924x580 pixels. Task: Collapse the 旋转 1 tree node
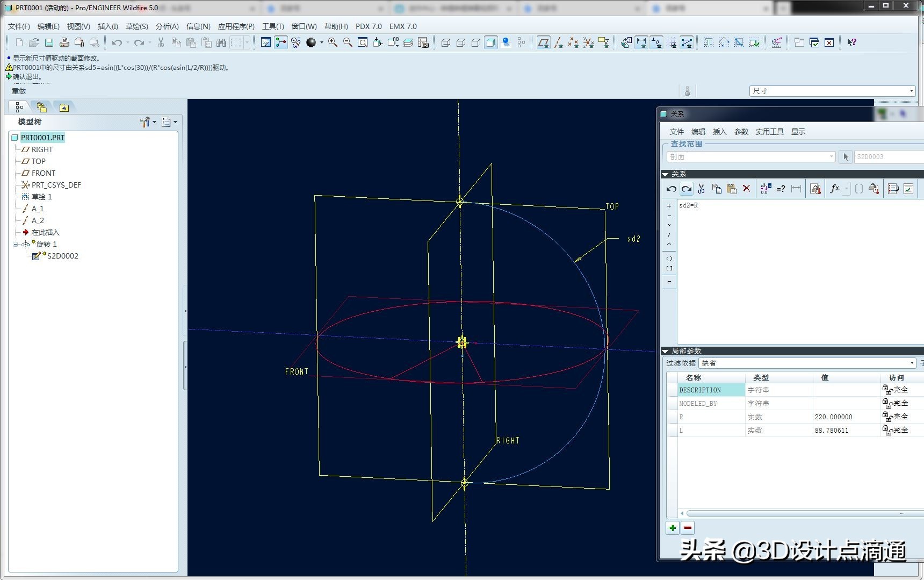(x=16, y=245)
